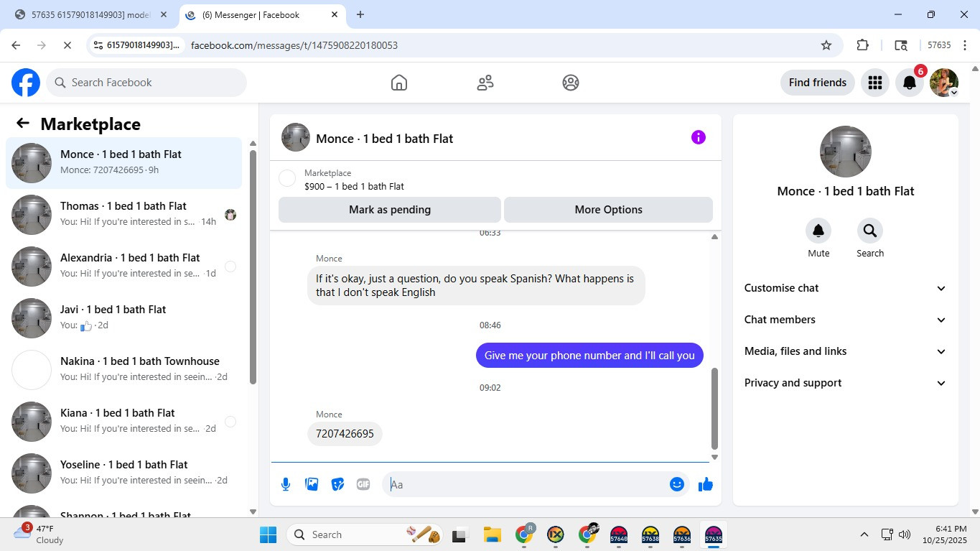Open Nakina Townhouse conversation
Image resolution: width=980 pixels, height=551 pixels.
click(x=124, y=370)
